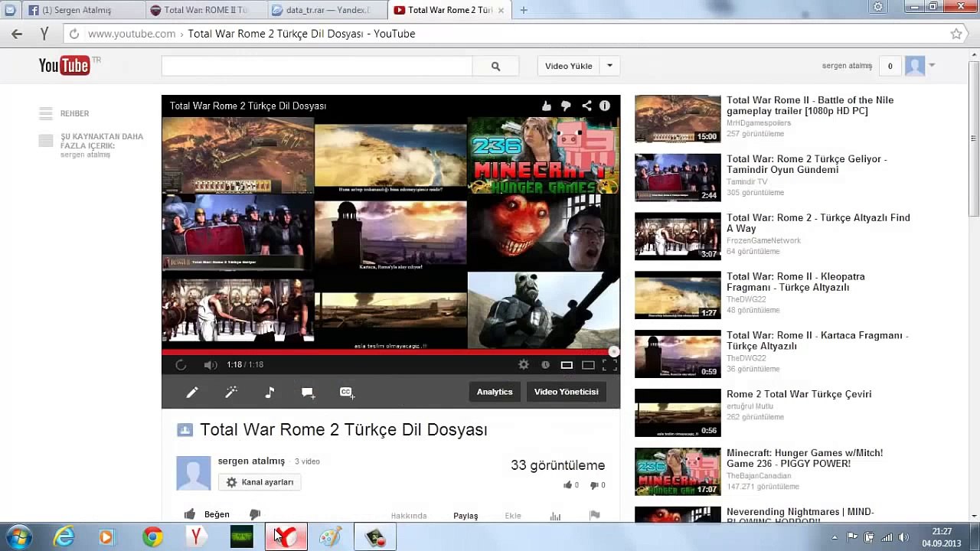Screen dimensions: 980x551
Task: Open Battle of the Nile gameplay trailer video
Action: point(810,106)
